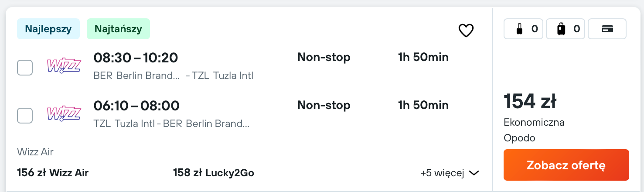Choose the 158 zł Lucky2Go offer
The image size is (644, 192).
point(213,173)
